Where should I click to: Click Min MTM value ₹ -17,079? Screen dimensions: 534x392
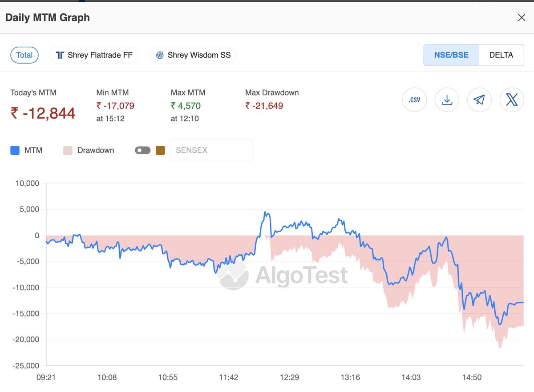point(115,106)
